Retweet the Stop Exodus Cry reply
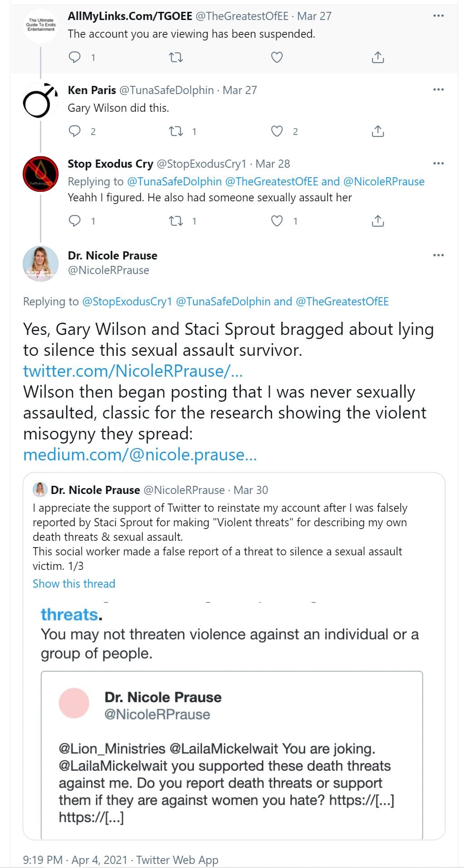This screenshot has height=868, width=464. 176,221
